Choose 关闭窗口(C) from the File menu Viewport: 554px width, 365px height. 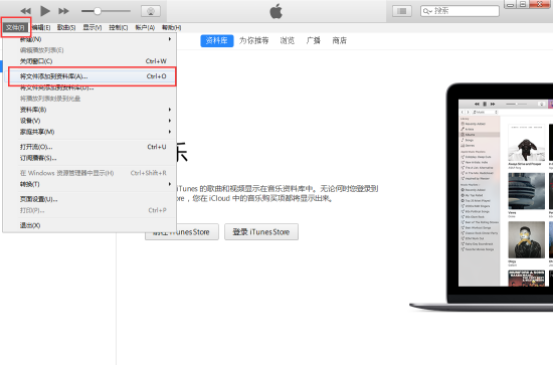(89, 61)
